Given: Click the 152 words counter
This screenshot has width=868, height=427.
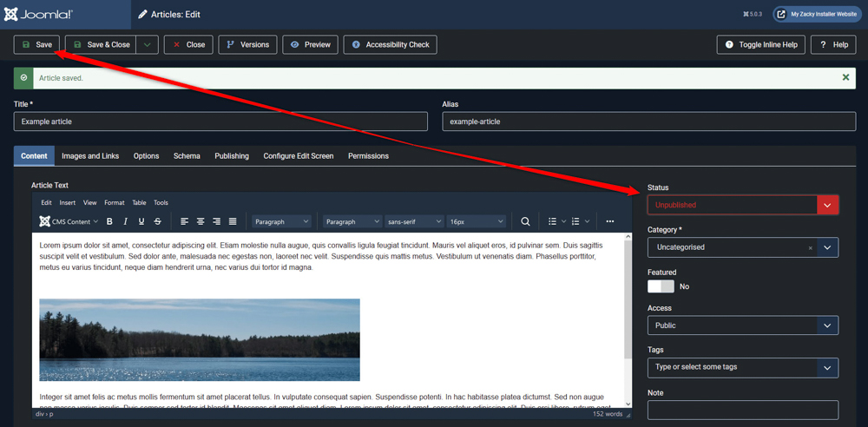Looking at the screenshot, I should point(608,414).
